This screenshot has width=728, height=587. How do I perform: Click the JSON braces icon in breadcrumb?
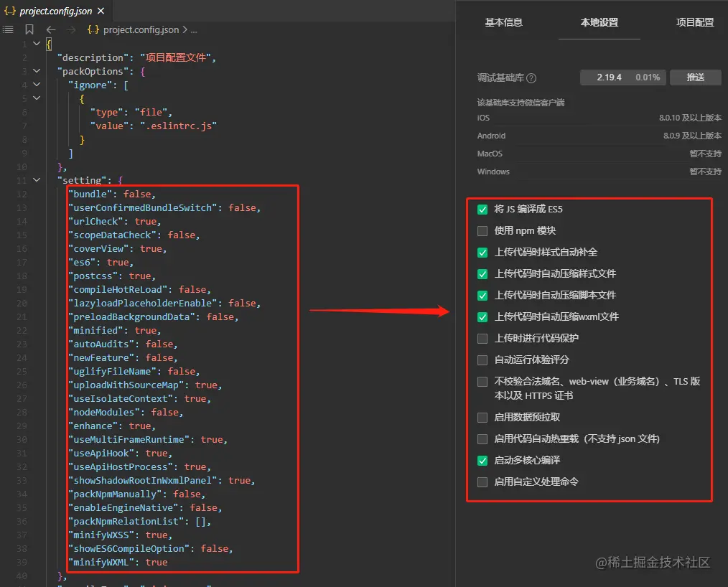tap(93, 29)
